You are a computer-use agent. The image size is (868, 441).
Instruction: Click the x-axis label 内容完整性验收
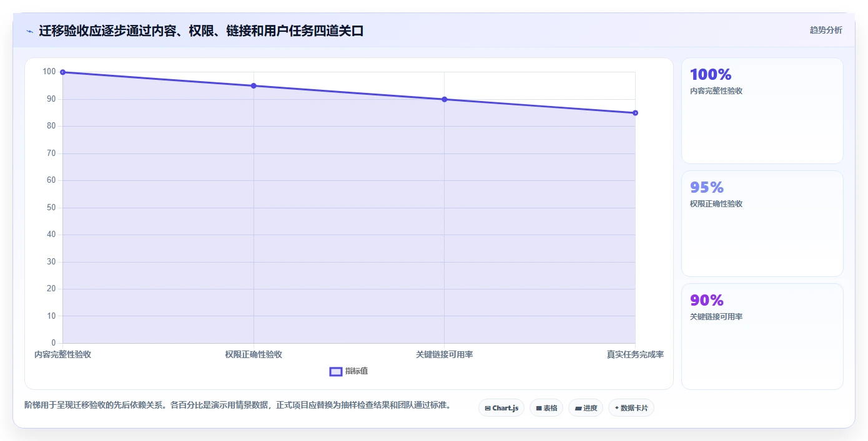tap(62, 354)
